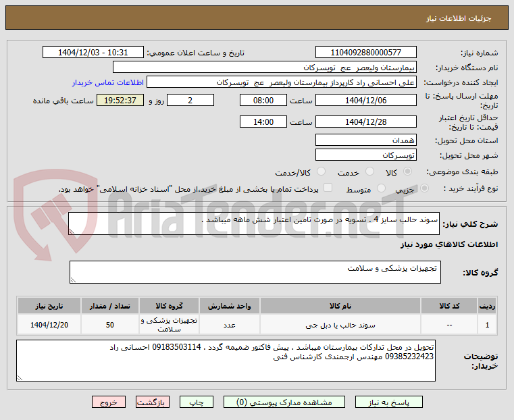Image resolution: width=514 pixels, height=420 pixels.
Task: Click the delivery province field همدان
Action: click(x=366, y=140)
